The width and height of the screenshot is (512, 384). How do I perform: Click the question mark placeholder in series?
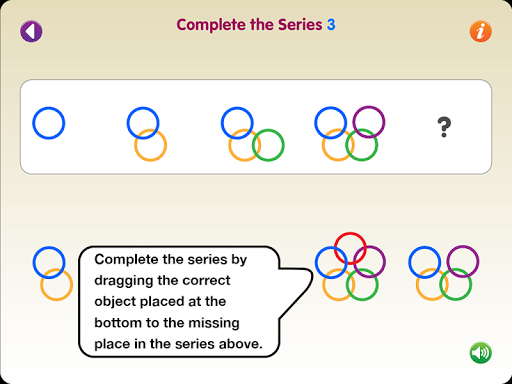point(444,127)
